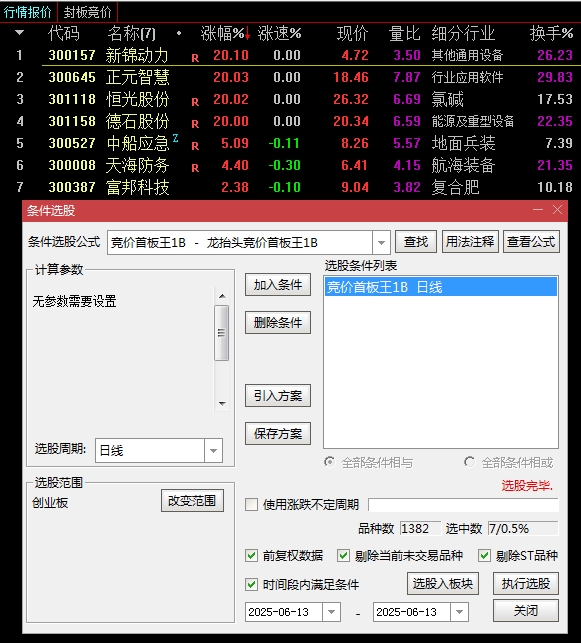Click the 代码 column header
This screenshot has width=581, height=643.
tap(64, 33)
